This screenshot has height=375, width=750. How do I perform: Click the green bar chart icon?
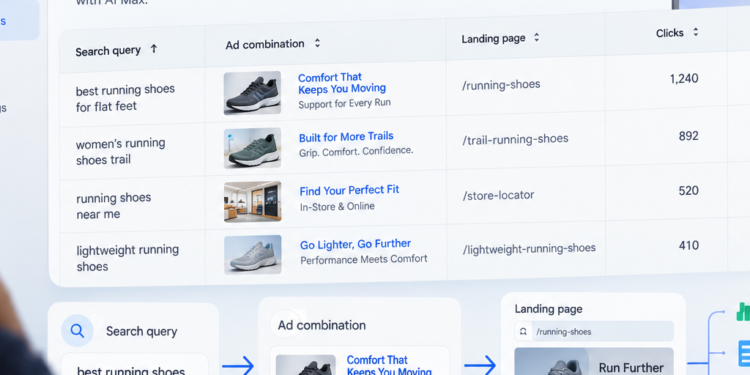click(x=743, y=311)
